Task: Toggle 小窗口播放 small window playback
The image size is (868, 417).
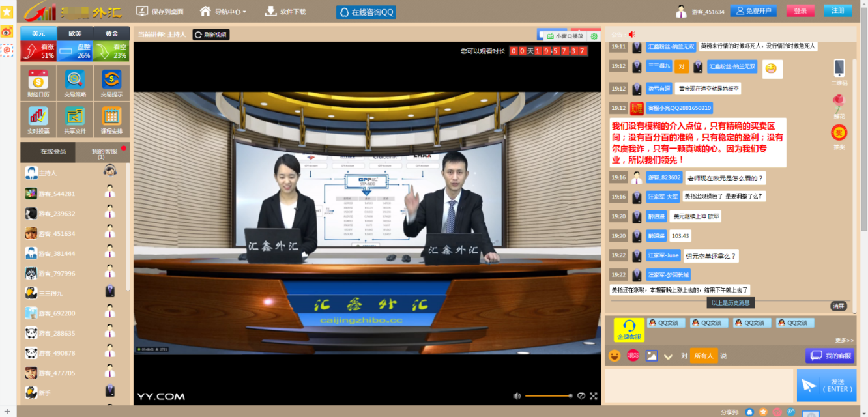Action: point(566,36)
